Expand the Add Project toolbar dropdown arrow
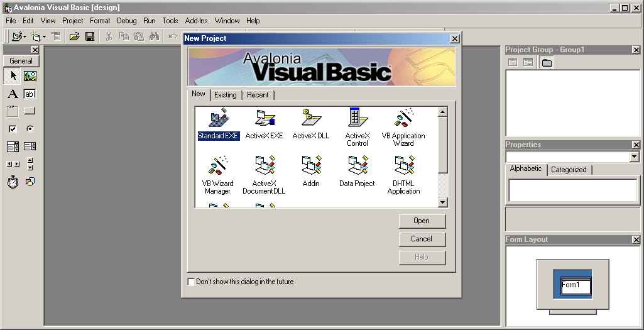Viewport: 644px width, 330px height. coord(25,38)
